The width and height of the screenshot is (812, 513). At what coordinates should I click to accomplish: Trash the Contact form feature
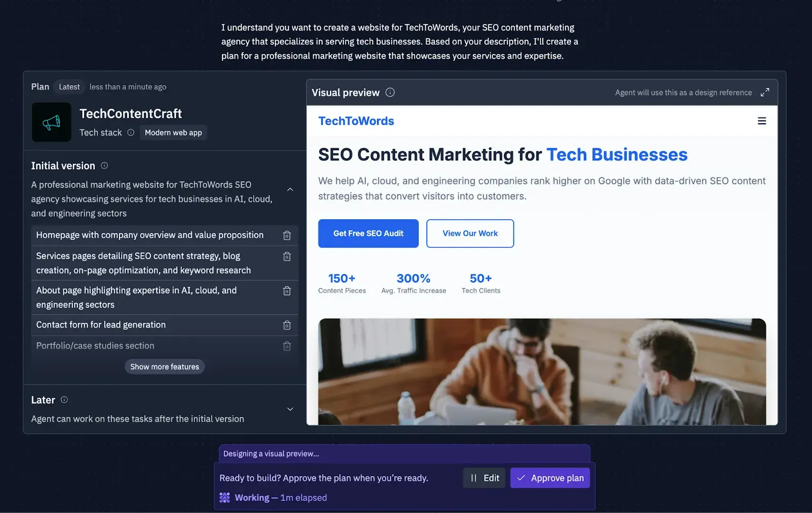(x=287, y=325)
